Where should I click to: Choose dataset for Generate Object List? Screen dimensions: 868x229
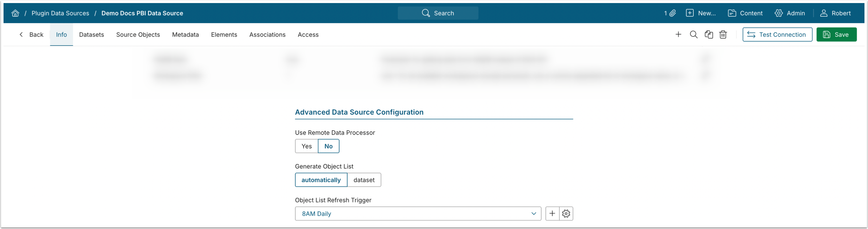pos(364,180)
